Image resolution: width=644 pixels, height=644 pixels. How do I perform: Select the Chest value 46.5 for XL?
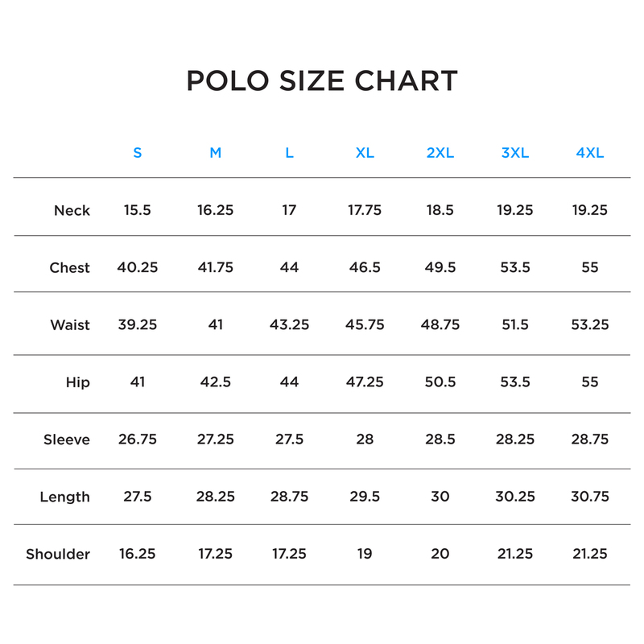coord(365,267)
